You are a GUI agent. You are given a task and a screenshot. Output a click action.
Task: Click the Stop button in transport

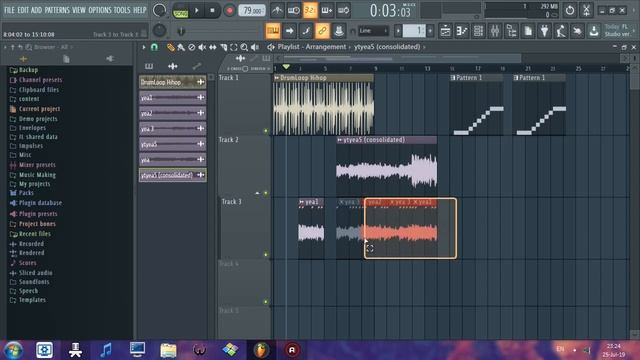pos(212,11)
